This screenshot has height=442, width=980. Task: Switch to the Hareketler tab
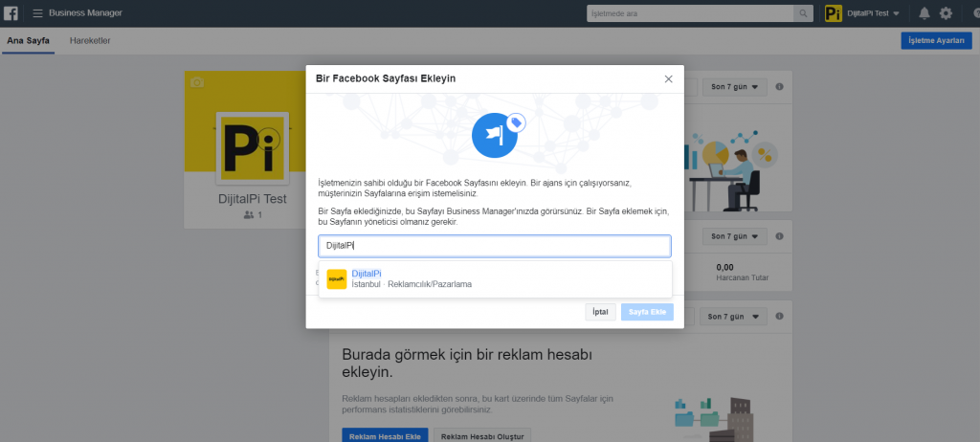tap(90, 40)
